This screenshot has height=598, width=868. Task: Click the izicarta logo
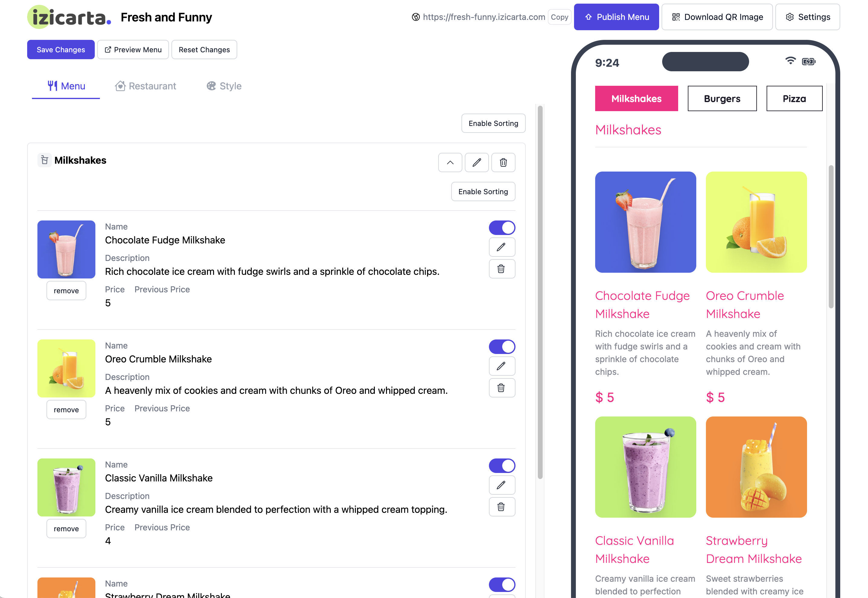click(69, 17)
